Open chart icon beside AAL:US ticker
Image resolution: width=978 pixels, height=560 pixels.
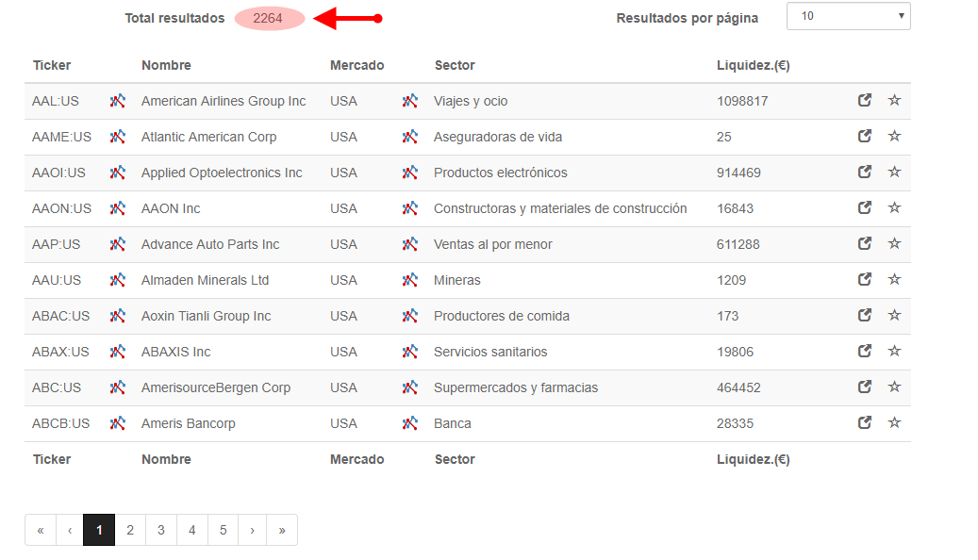pyautogui.click(x=118, y=100)
